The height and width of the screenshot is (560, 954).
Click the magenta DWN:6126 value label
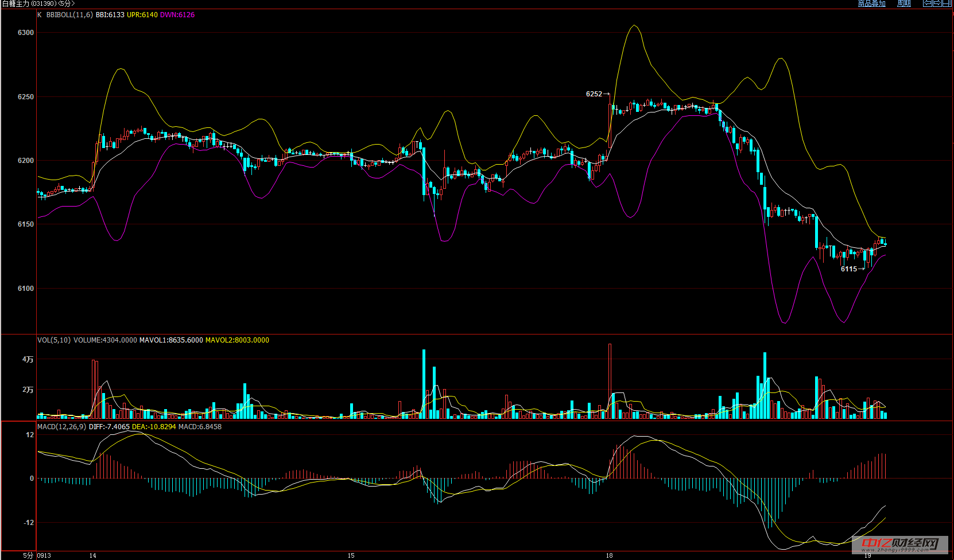click(177, 15)
